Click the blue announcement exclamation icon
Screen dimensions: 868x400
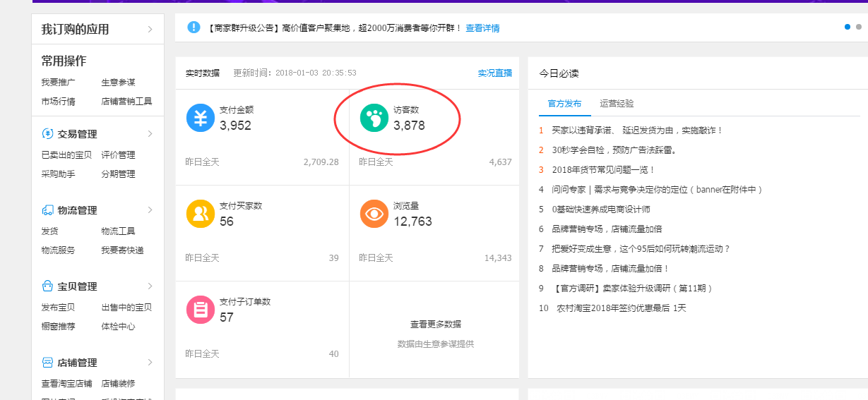(194, 28)
